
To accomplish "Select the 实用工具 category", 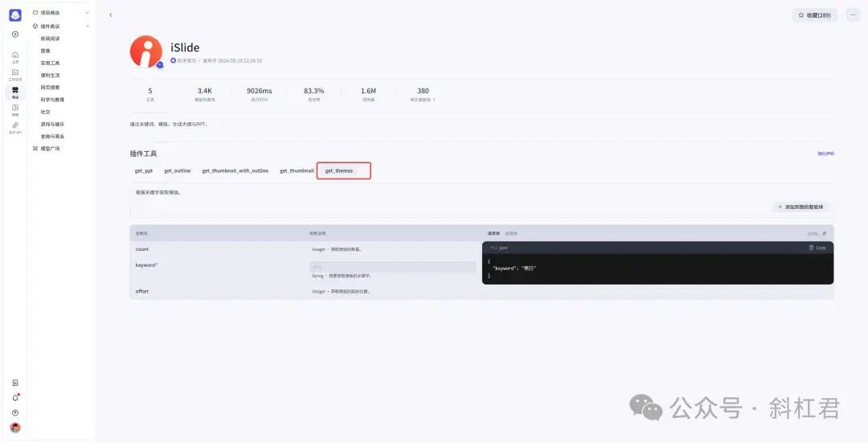I will click(50, 64).
